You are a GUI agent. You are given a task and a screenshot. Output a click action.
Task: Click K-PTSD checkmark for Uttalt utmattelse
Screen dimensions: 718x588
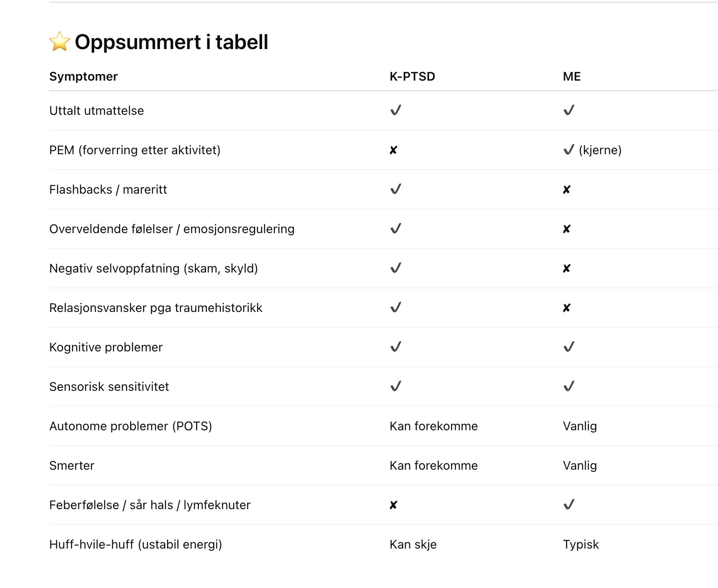point(395,110)
